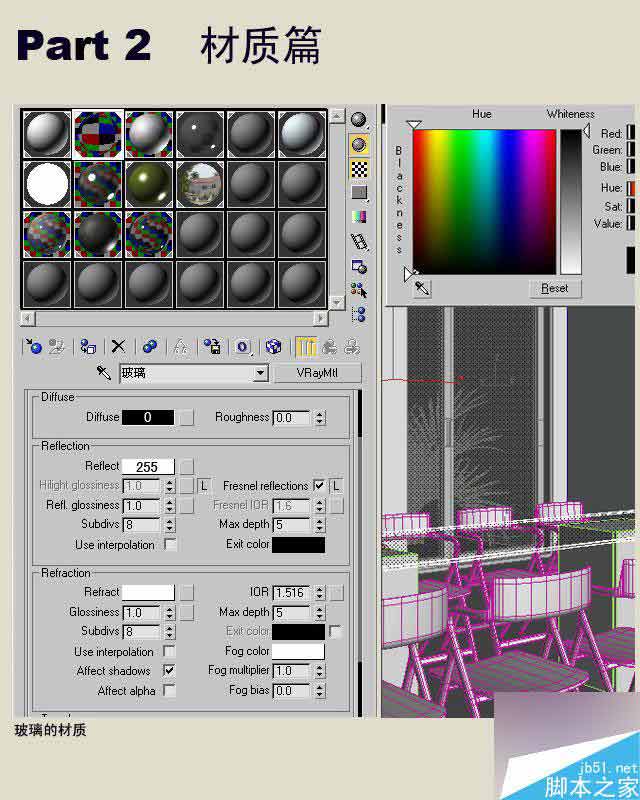640x800 pixels.
Task: Click the Roughness spinner arrows
Action: tap(319, 418)
